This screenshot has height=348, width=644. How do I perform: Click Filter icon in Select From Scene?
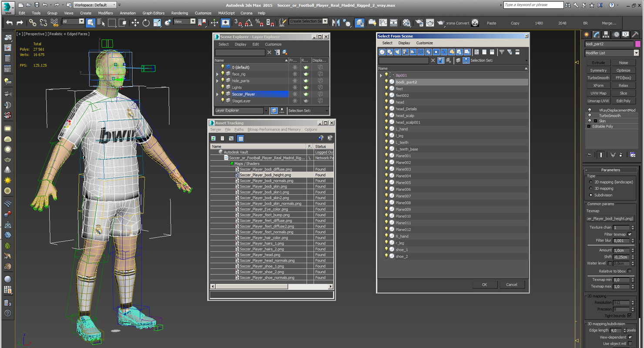(502, 52)
